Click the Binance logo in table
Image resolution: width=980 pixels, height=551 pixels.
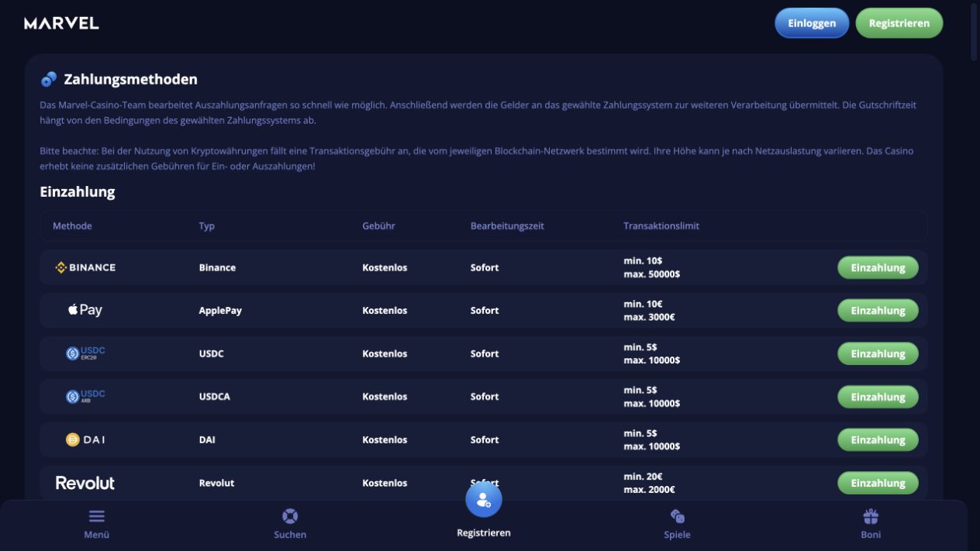pyautogui.click(x=85, y=267)
